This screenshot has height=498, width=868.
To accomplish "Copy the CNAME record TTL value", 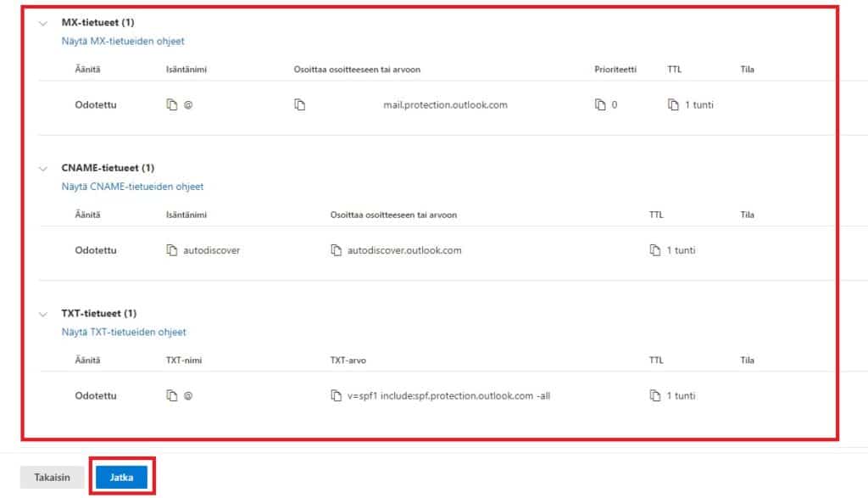I will click(654, 251).
